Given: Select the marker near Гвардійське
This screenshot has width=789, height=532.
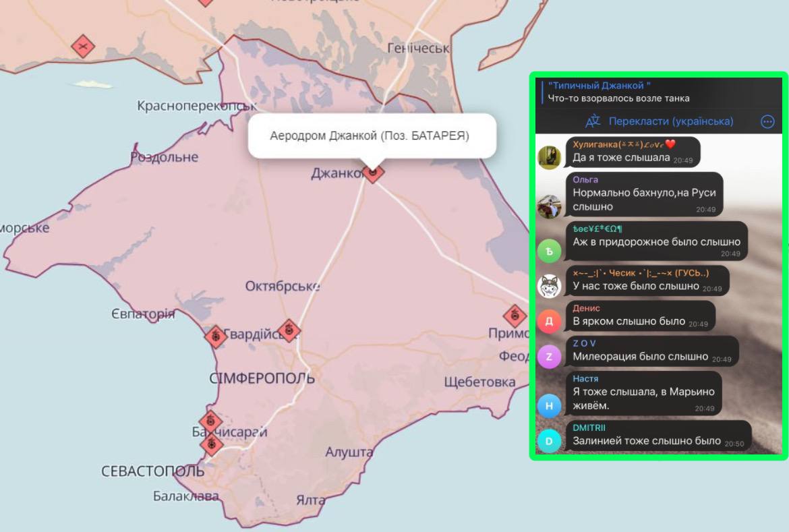Looking at the screenshot, I should point(289,330).
